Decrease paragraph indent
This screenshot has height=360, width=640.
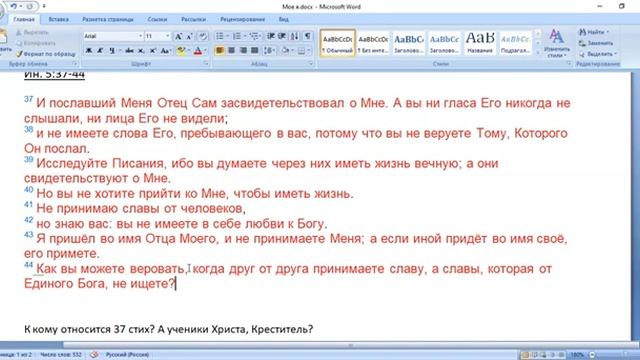tap(271, 36)
